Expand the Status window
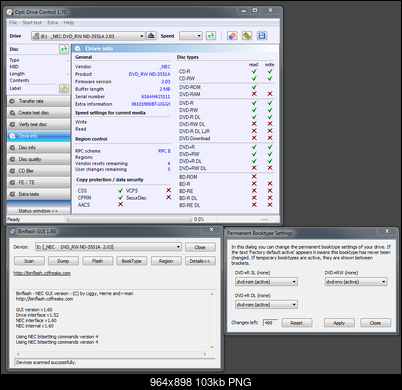This screenshot has height=390, width=402. pos(39,211)
